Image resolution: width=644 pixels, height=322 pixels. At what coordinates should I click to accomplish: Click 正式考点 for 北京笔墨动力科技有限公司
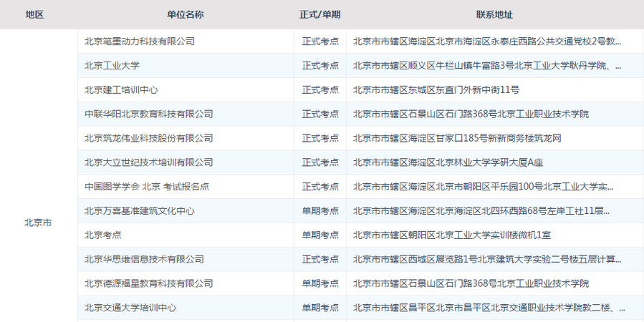click(x=320, y=42)
